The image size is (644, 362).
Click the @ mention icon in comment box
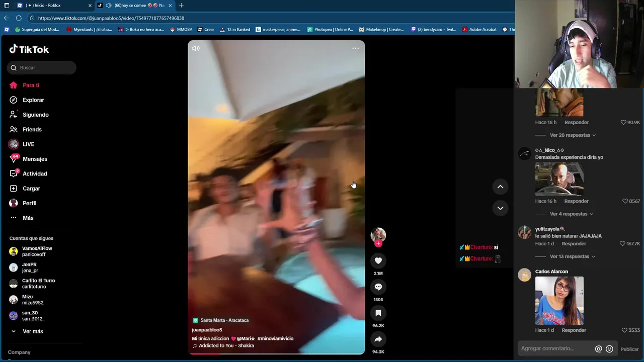tap(599, 349)
